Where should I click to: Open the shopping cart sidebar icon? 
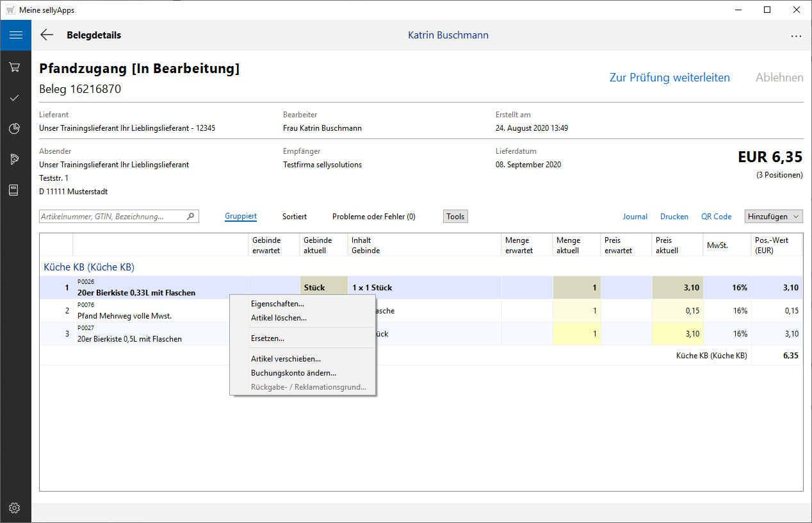pyautogui.click(x=15, y=67)
